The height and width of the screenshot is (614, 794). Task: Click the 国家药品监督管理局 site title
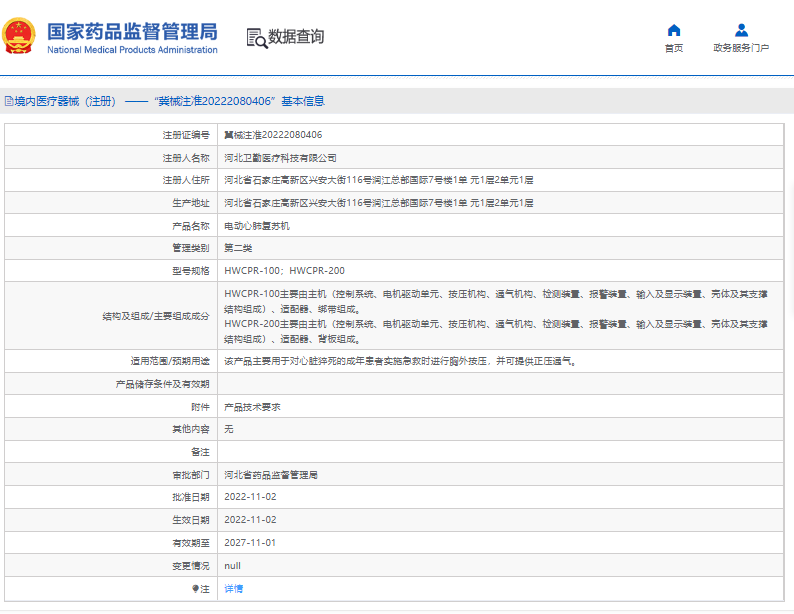132,31
